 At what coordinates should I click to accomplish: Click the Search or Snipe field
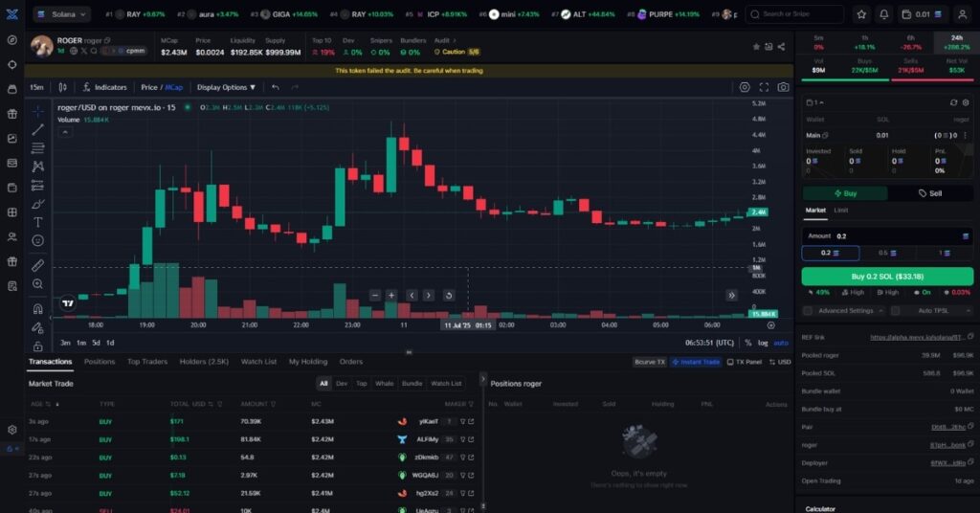point(794,13)
